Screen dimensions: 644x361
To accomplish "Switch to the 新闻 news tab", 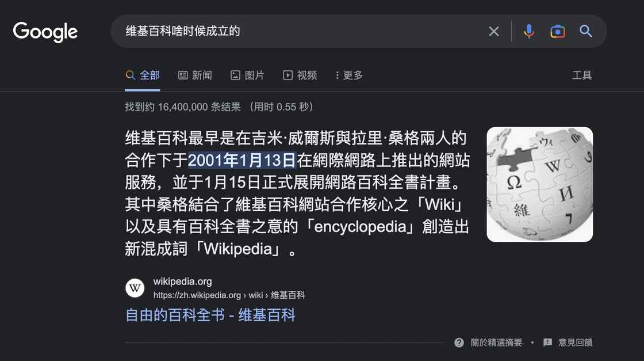I will 195,75.
